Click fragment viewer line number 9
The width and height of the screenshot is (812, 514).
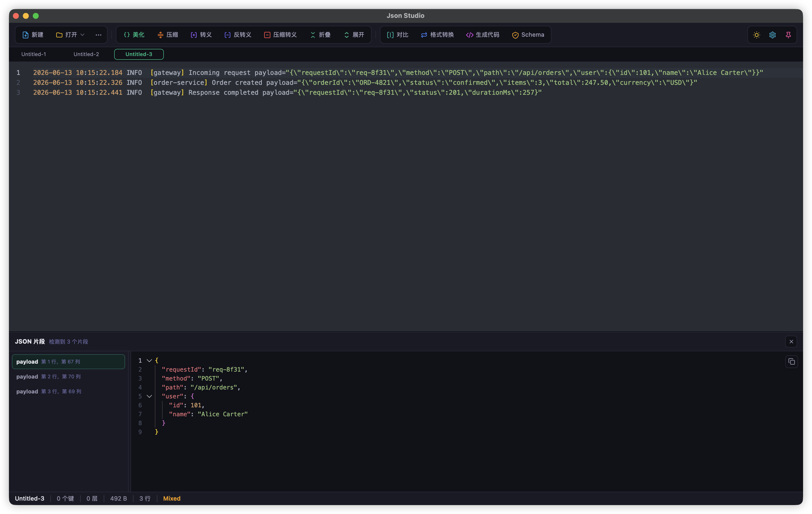click(140, 432)
